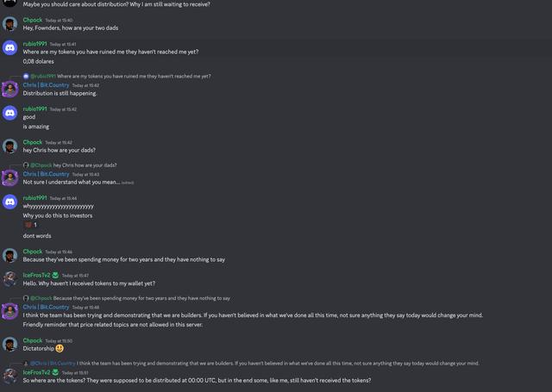The width and height of the screenshot is (552, 392).
Task: Open the @Chpock mention in the 15:48 reply
Action: [41, 298]
